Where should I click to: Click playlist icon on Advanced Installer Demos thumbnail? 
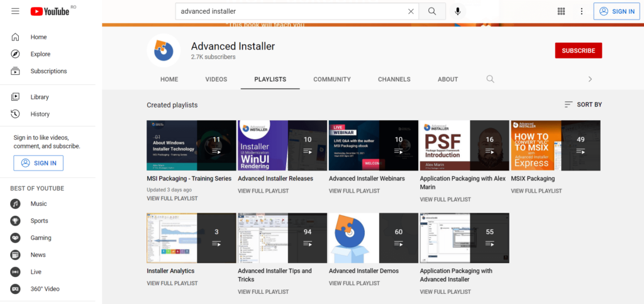pyautogui.click(x=398, y=244)
